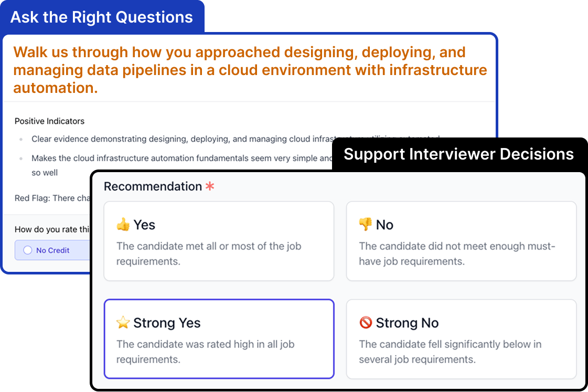Click the star icon on Strong Yes

point(123,323)
